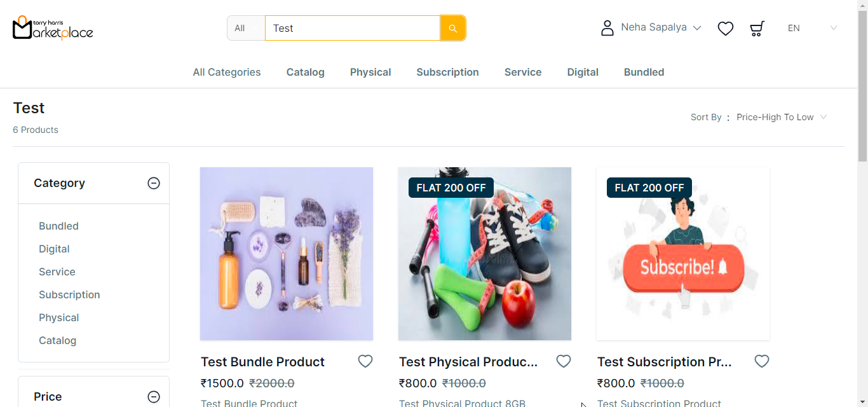Click the Torry Harris Marketplace logo
The width and height of the screenshot is (868, 407).
pyautogui.click(x=53, y=27)
